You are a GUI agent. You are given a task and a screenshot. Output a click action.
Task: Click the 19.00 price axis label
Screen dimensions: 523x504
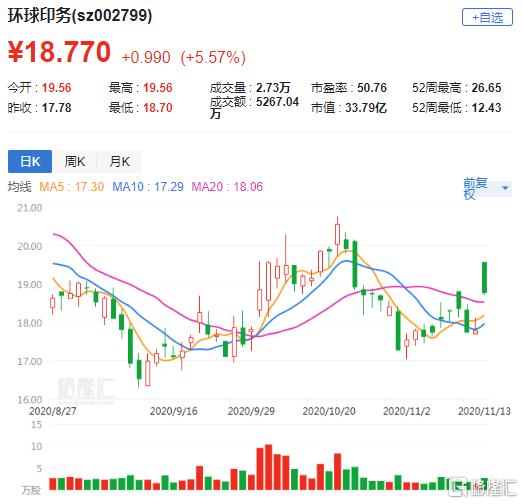[30, 285]
